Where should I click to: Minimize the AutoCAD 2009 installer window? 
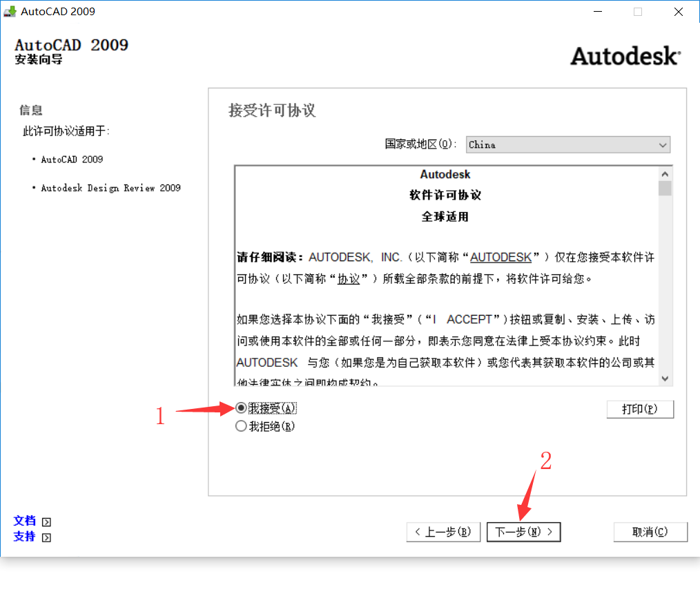click(x=597, y=12)
